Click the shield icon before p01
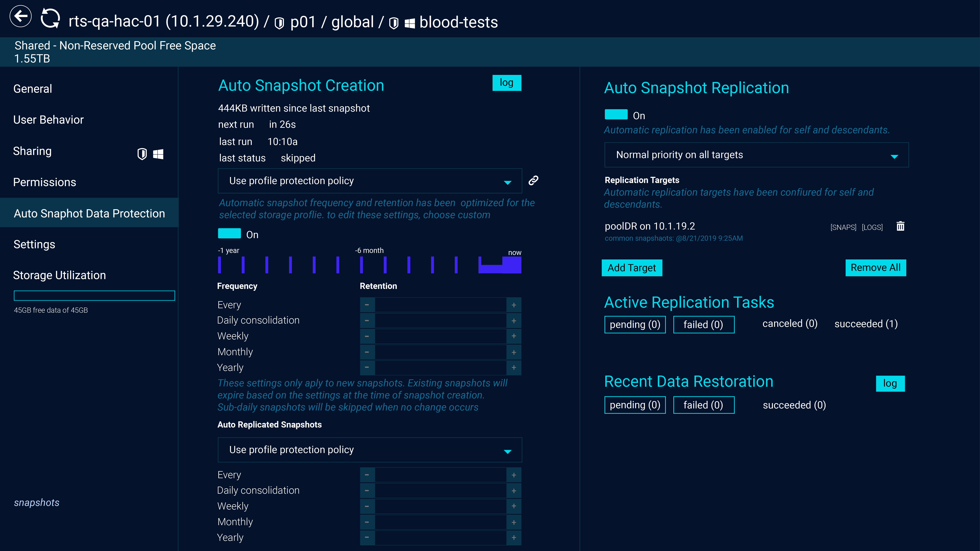The height and width of the screenshot is (551, 980). point(279,23)
